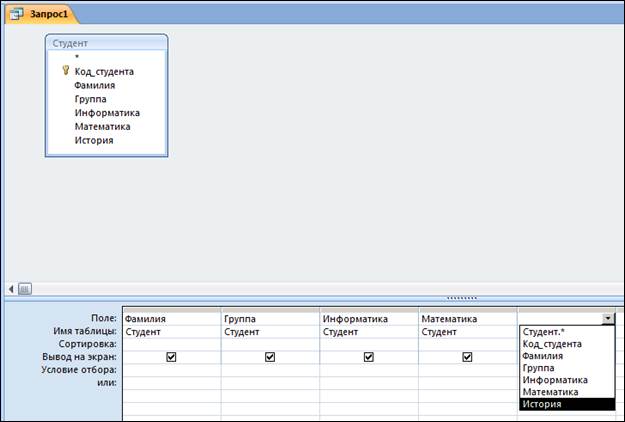Select the Запрос1 query tab
Viewport: 625px width, 422px height.
41,14
